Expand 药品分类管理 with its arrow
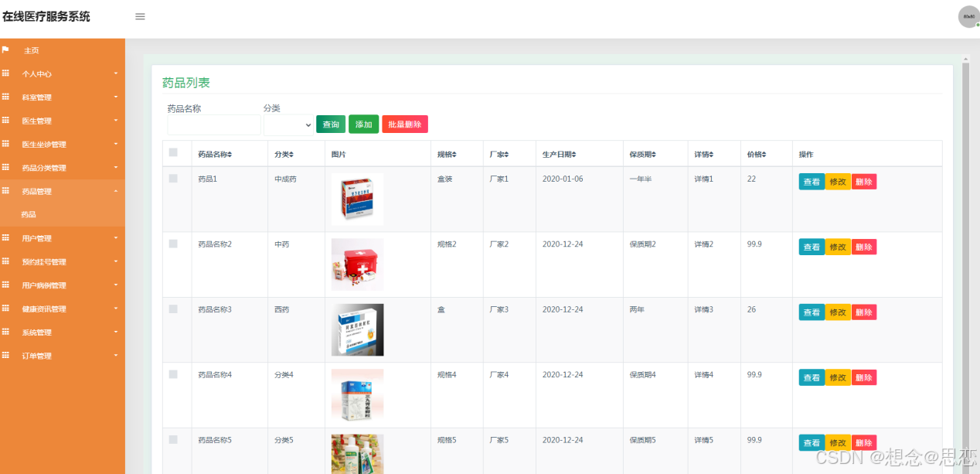 (116, 168)
